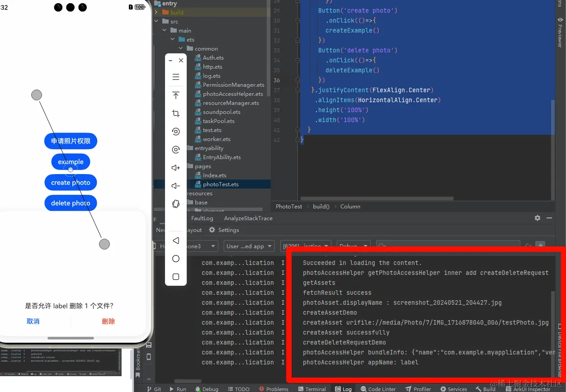Open soundpool.ets file
The width and height of the screenshot is (566, 392).
(x=222, y=112)
